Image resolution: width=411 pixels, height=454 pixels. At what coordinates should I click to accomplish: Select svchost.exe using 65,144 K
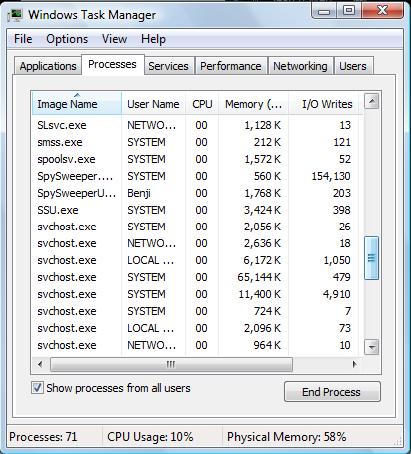pyautogui.click(x=195, y=277)
